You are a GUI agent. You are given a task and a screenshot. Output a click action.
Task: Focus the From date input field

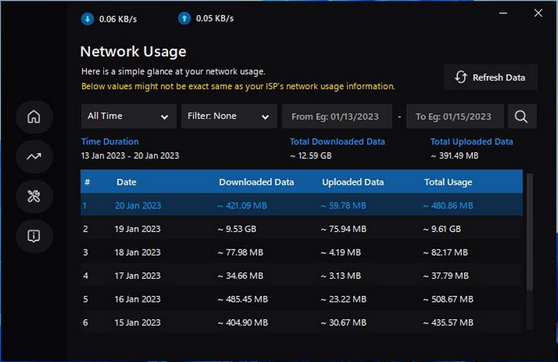pyautogui.click(x=337, y=116)
